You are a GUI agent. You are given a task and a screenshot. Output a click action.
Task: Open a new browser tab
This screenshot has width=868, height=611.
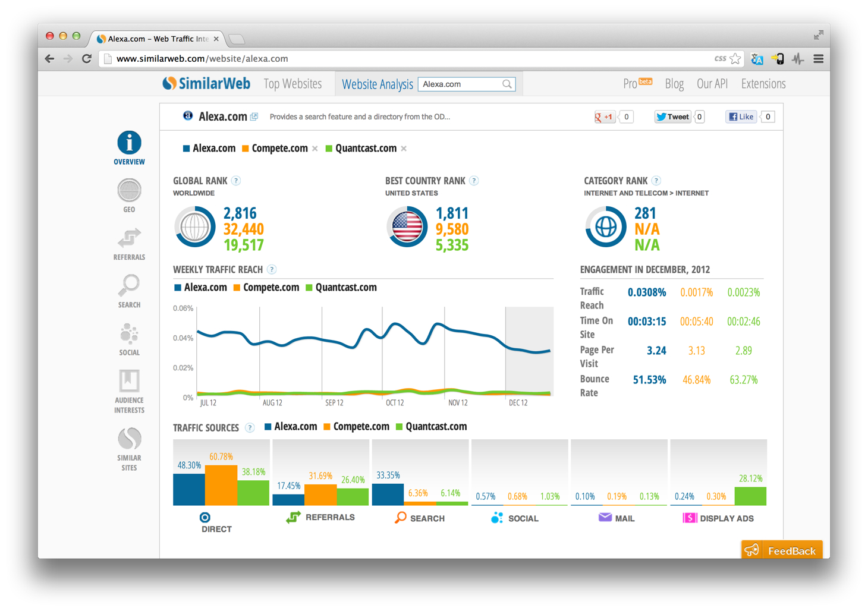pyautogui.click(x=237, y=39)
